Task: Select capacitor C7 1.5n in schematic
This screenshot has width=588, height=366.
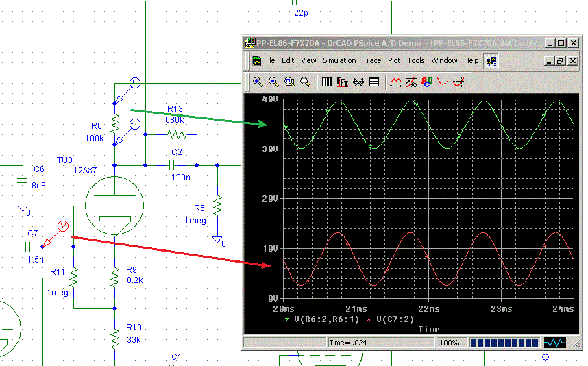Action: (27, 247)
